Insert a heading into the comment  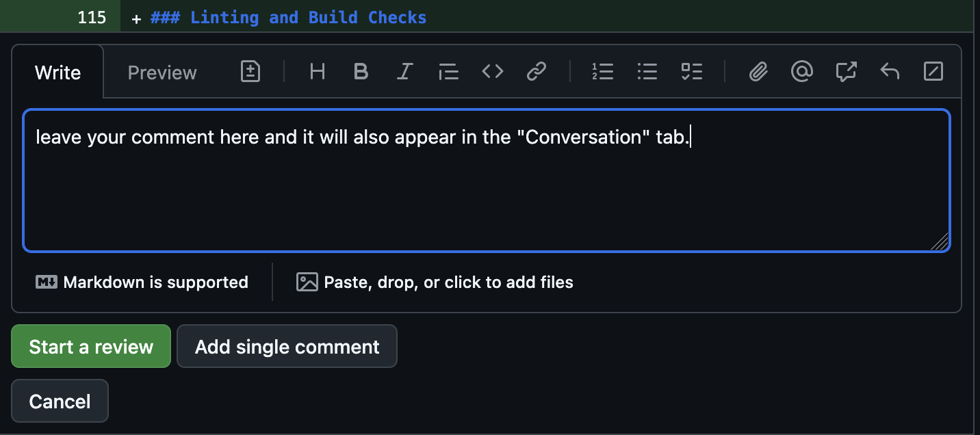[x=317, y=71]
